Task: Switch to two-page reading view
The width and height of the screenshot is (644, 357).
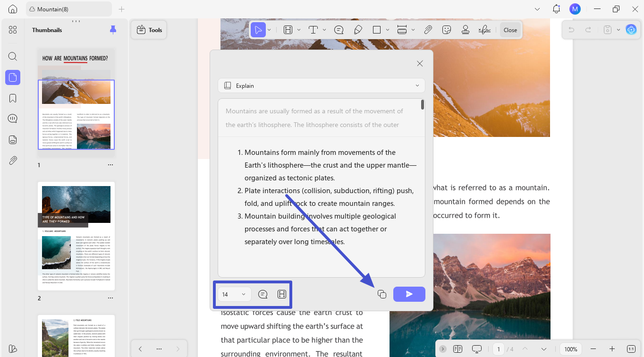Action: tap(458, 349)
